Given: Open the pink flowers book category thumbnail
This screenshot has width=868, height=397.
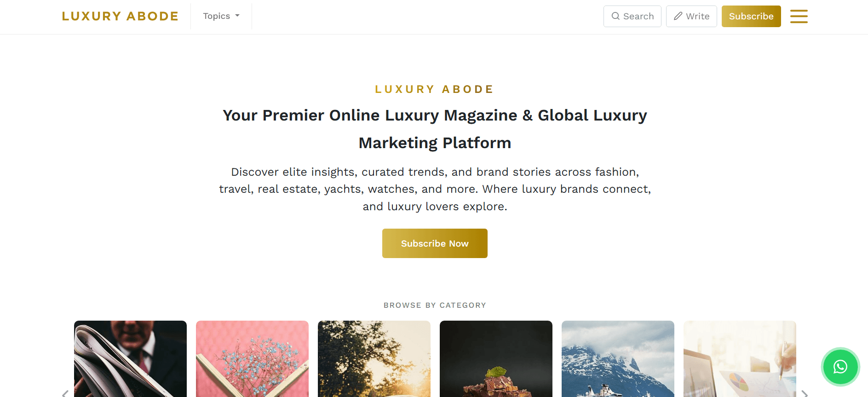Looking at the screenshot, I should coord(252,359).
